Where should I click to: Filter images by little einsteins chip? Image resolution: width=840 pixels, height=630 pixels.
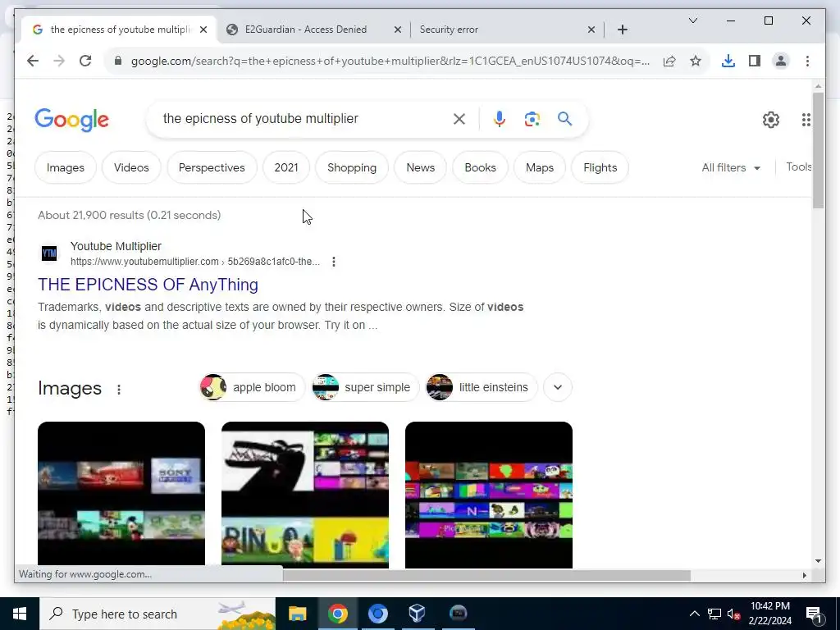pyautogui.click(x=481, y=387)
